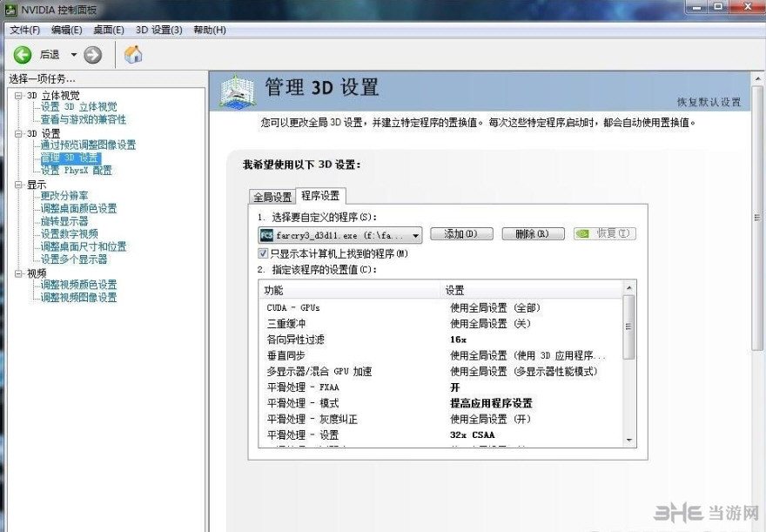This screenshot has width=766, height=532.
Task: Click the 提高应用程序设置 value
Action: (x=491, y=403)
